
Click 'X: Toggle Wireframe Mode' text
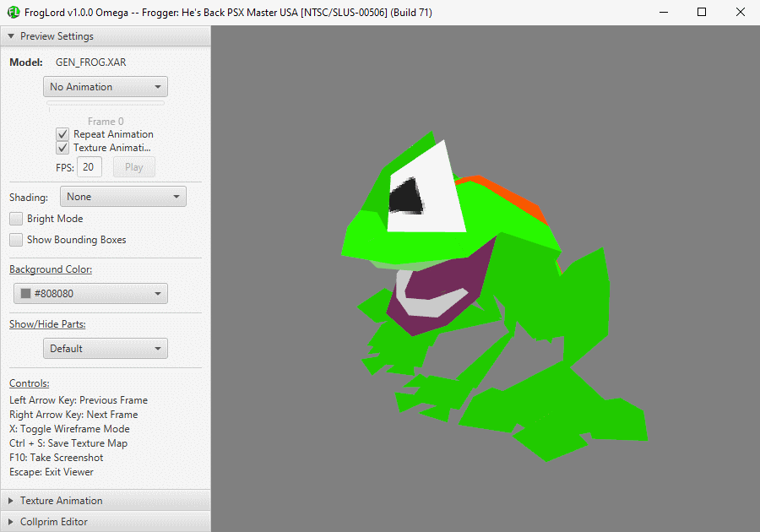(x=69, y=429)
